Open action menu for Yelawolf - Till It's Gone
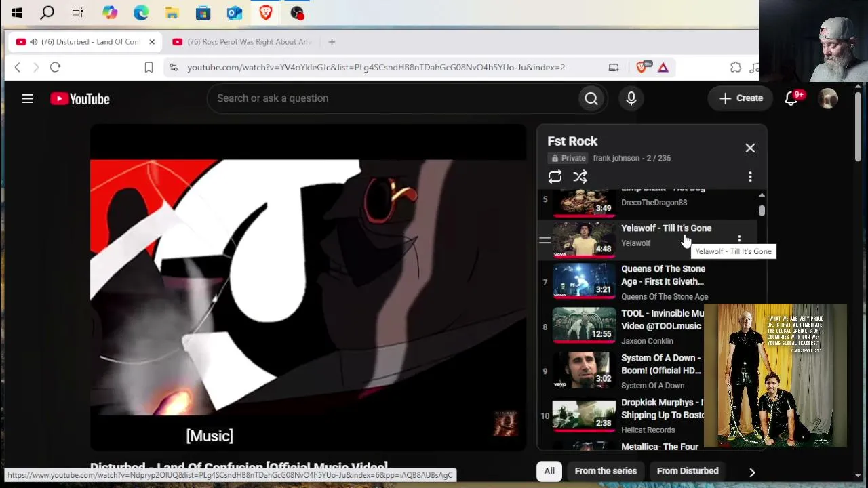The image size is (868, 488). click(739, 239)
